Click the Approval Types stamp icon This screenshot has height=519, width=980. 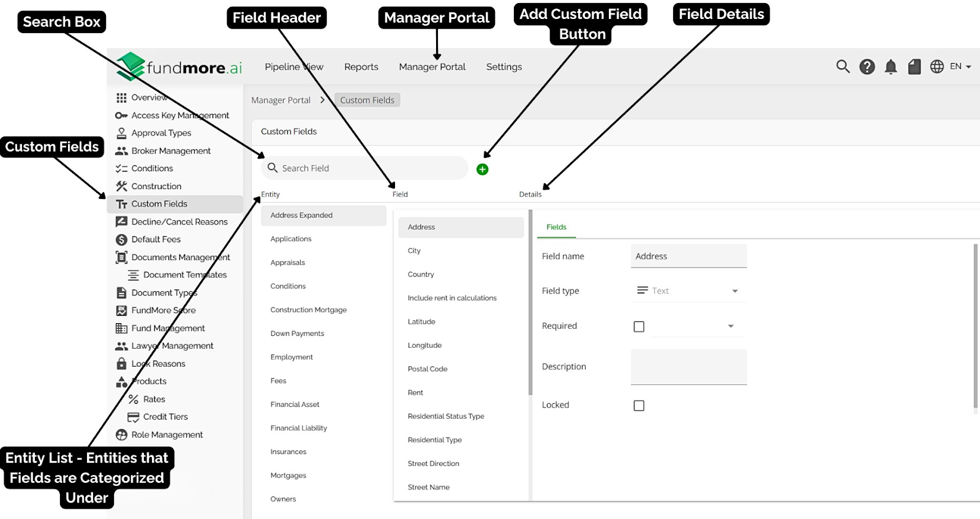(x=121, y=133)
